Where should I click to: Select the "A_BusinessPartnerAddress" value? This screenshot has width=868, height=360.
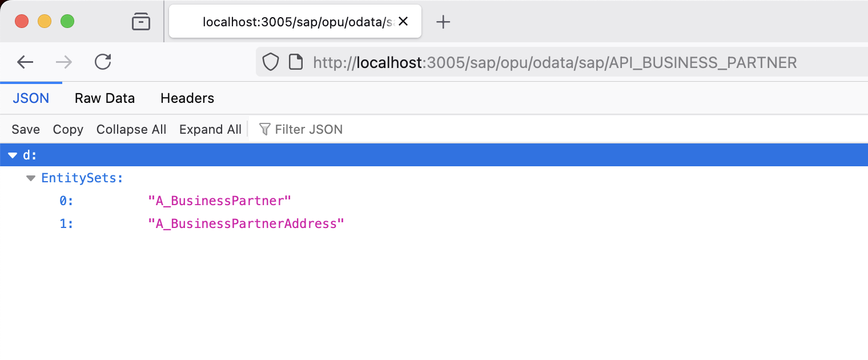[246, 224]
